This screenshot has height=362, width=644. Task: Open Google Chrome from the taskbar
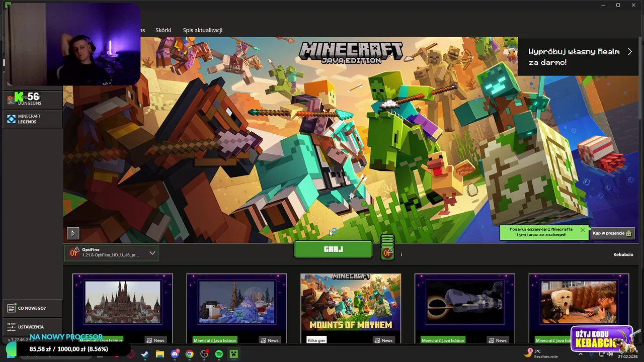coord(189,354)
